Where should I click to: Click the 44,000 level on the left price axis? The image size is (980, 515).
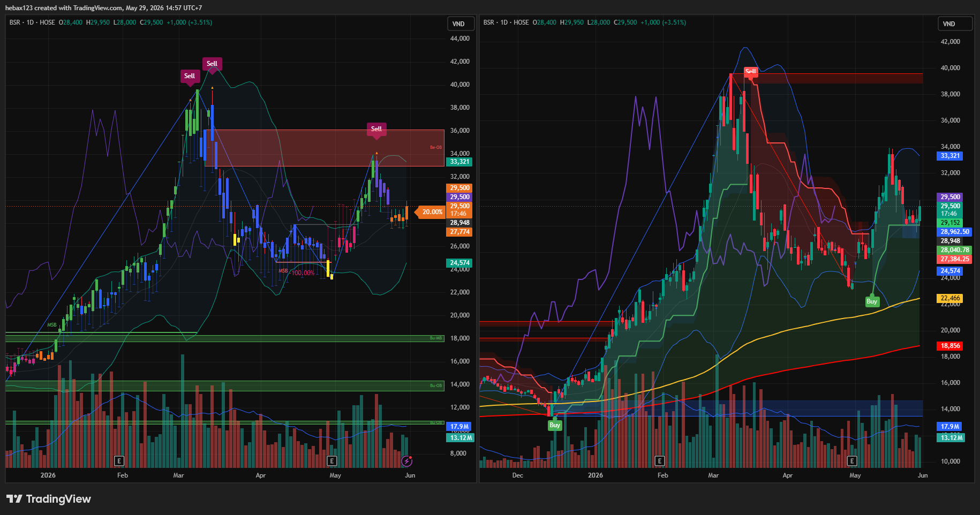coord(459,39)
